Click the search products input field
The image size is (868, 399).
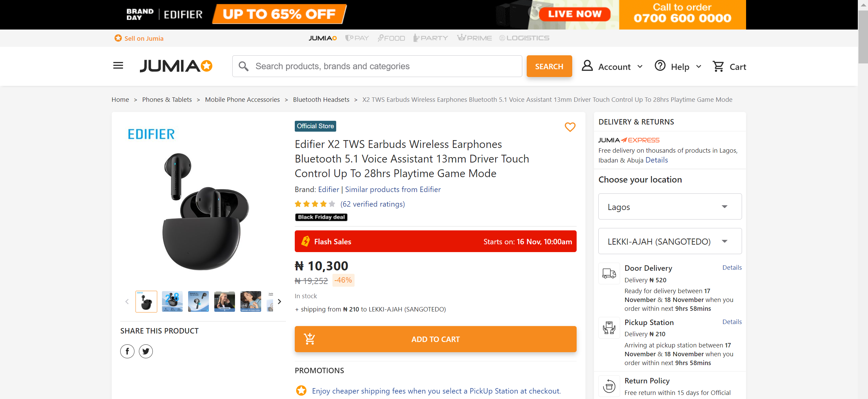tap(377, 66)
